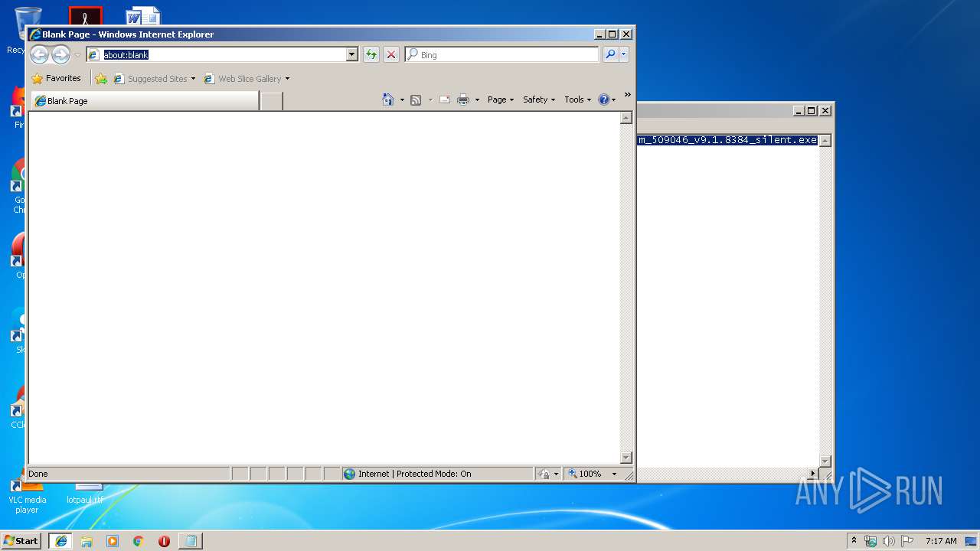The height and width of the screenshot is (551, 980).
Task: Open Web Slice Gallery link
Action: tap(243, 78)
